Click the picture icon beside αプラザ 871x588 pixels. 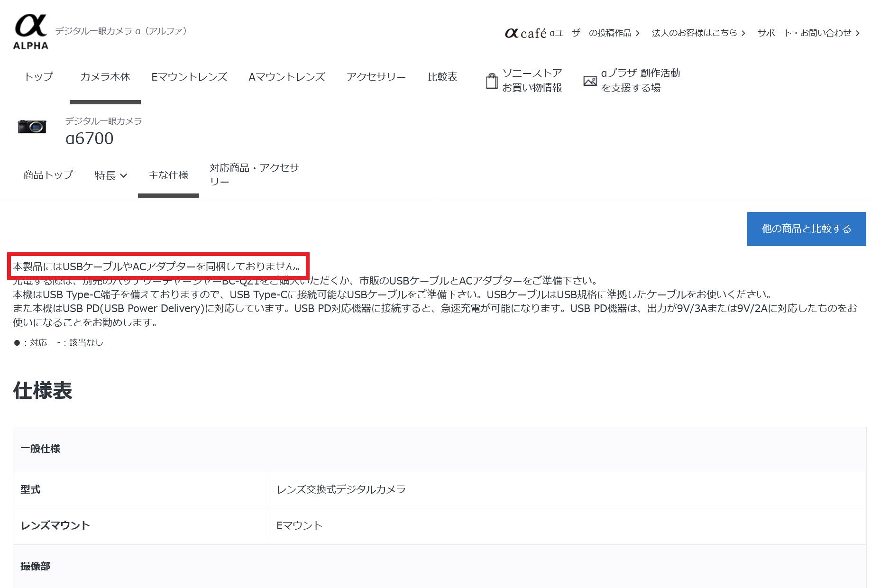pos(590,81)
